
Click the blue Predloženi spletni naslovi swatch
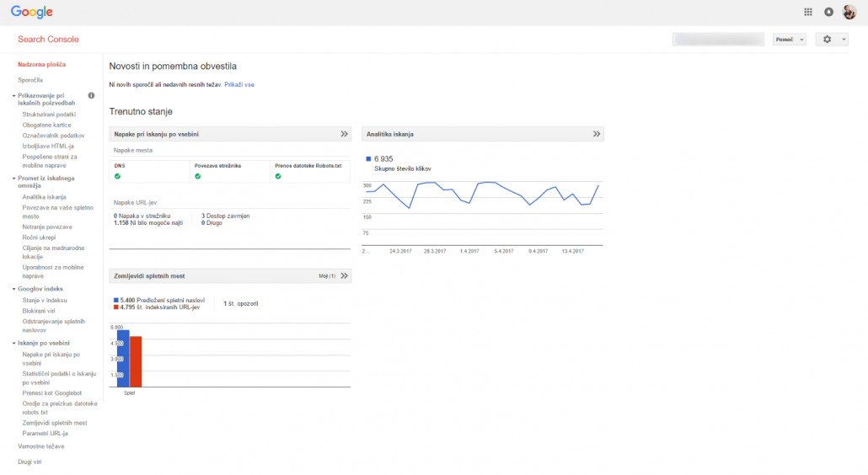coord(115,300)
